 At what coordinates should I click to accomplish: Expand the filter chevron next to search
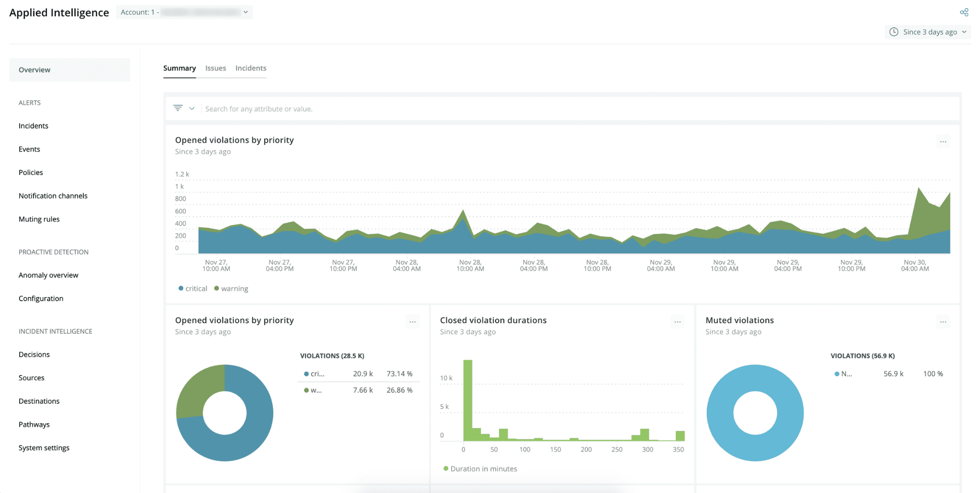coord(192,109)
